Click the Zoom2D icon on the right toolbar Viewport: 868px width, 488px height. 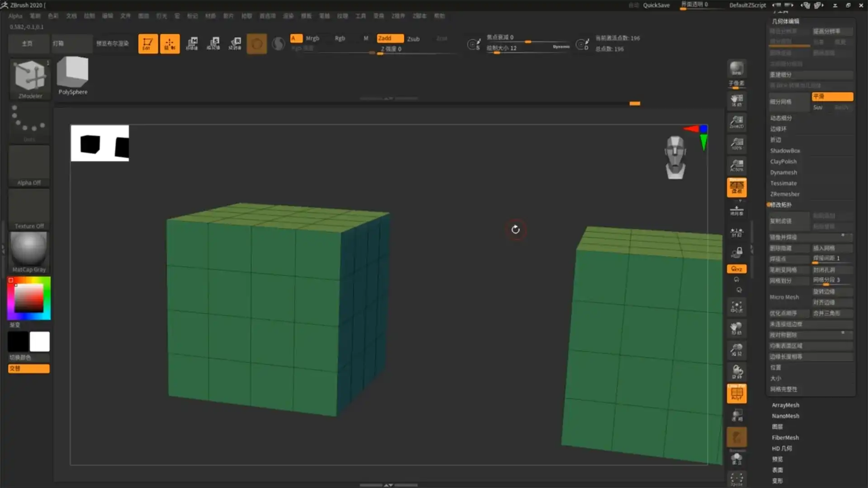[x=736, y=122]
